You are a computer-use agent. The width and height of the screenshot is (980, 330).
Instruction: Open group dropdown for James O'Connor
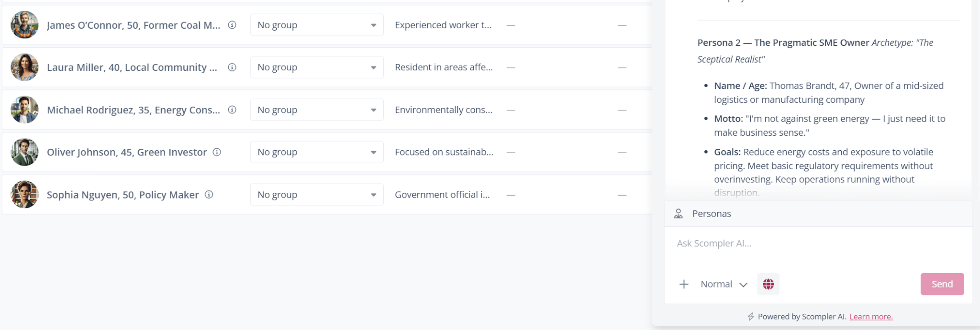point(317,25)
